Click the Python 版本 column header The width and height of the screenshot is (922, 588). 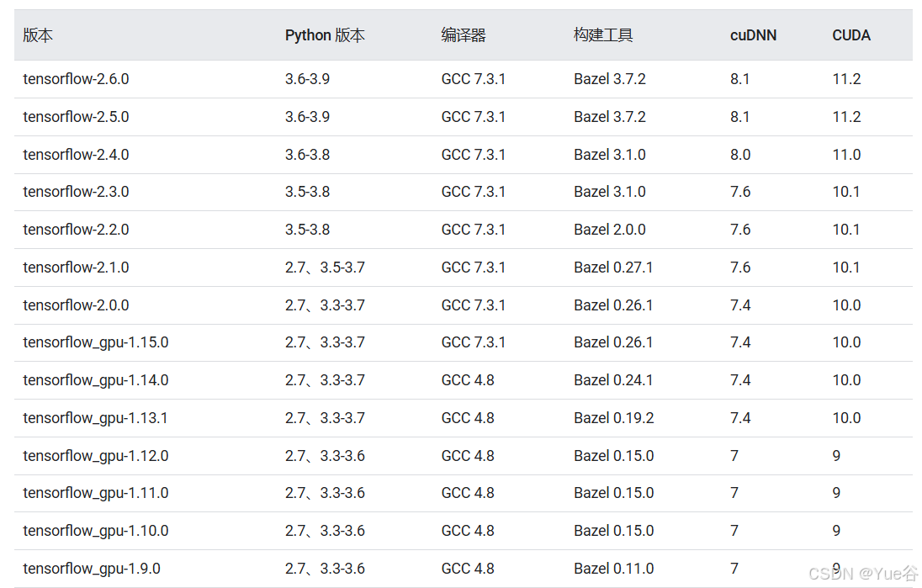[325, 35]
